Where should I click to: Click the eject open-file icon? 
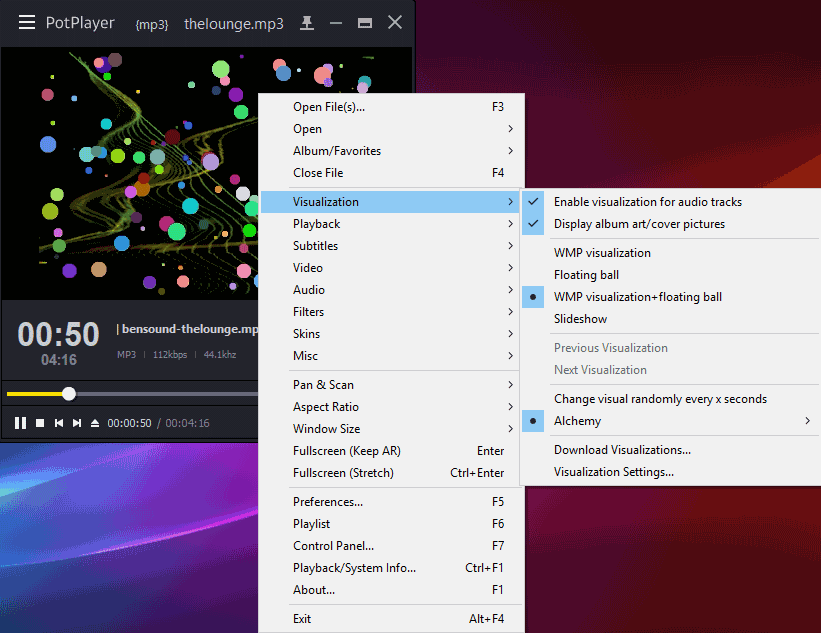(x=95, y=423)
